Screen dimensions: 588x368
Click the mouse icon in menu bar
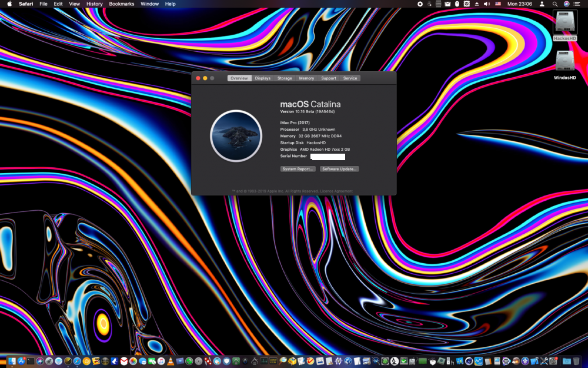click(x=457, y=4)
